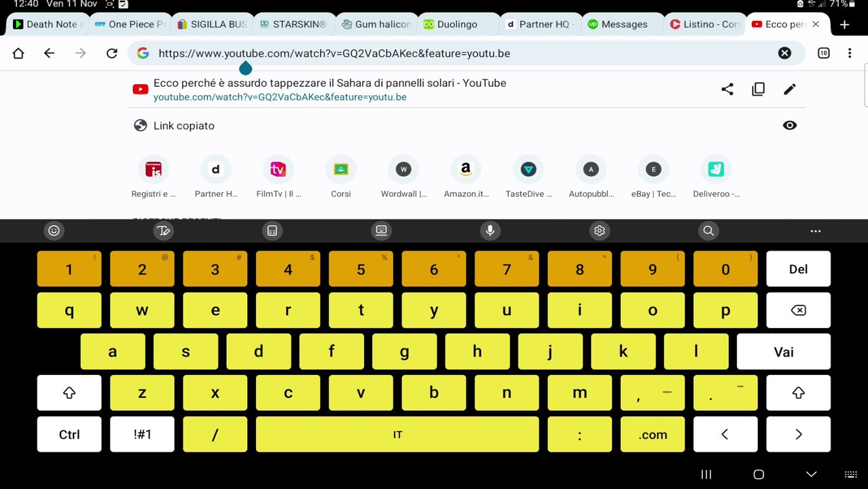Move cursor right with arrow key
Image resolution: width=868 pixels, height=489 pixels.
(x=798, y=434)
